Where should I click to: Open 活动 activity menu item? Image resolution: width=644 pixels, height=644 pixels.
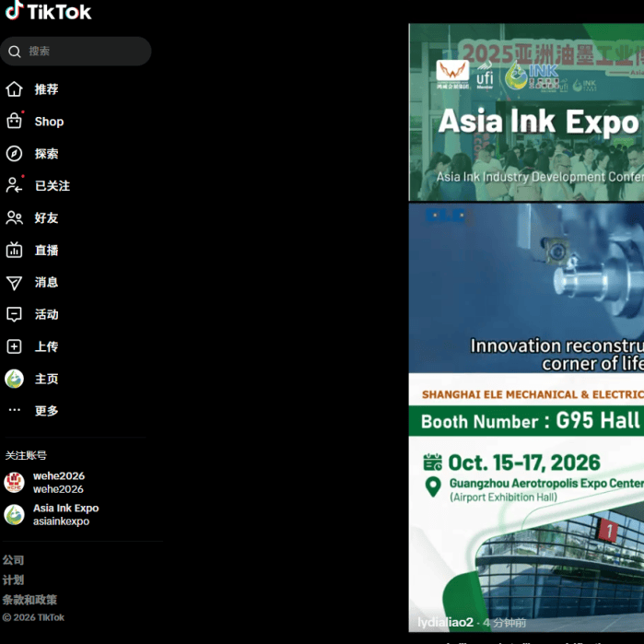point(46,315)
